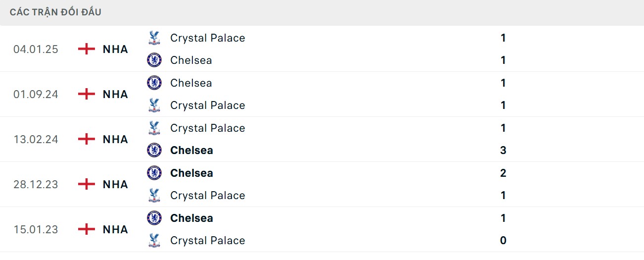The image size is (644, 260).
Task: Click England flag beside 15.01.23 date
Action: [x=87, y=229]
